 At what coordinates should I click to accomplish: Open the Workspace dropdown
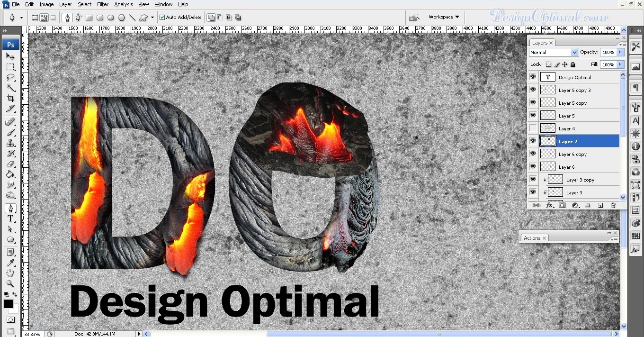click(444, 17)
